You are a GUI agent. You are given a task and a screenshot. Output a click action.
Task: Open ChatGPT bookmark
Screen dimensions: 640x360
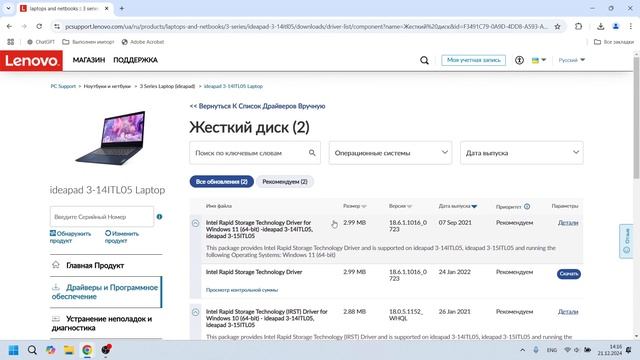point(40,42)
